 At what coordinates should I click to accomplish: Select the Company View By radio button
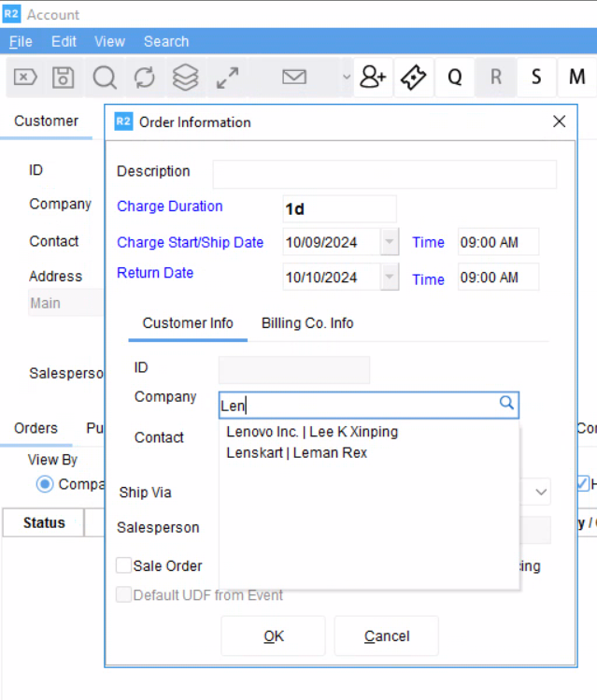(x=45, y=484)
